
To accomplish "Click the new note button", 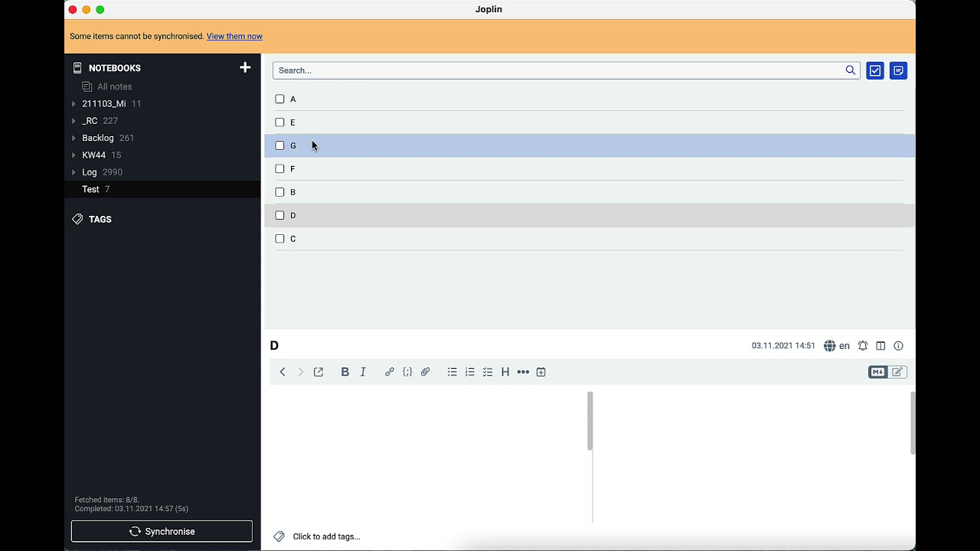I will tap(899, 70).
